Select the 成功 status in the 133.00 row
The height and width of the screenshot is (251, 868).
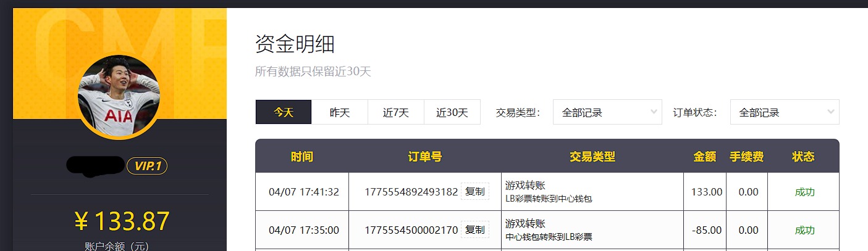804,192
